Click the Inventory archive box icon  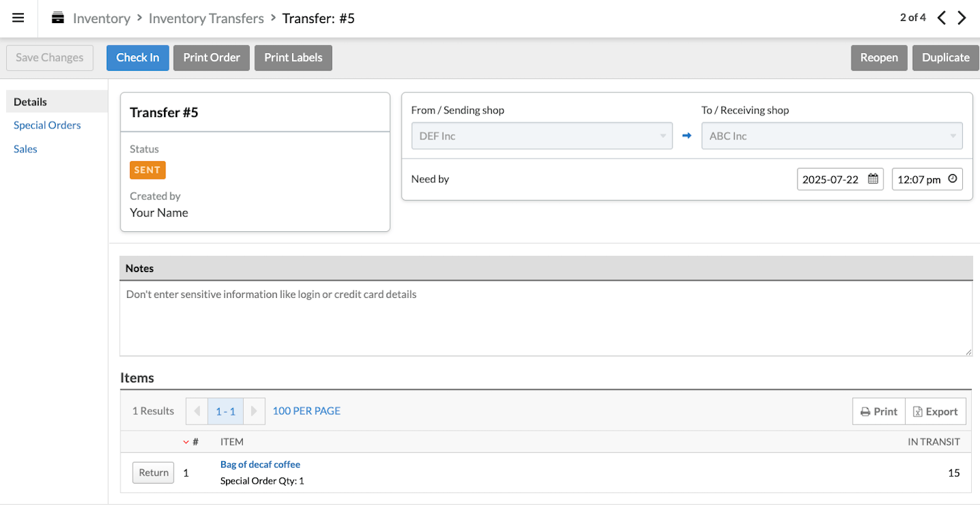click(58, 18)
